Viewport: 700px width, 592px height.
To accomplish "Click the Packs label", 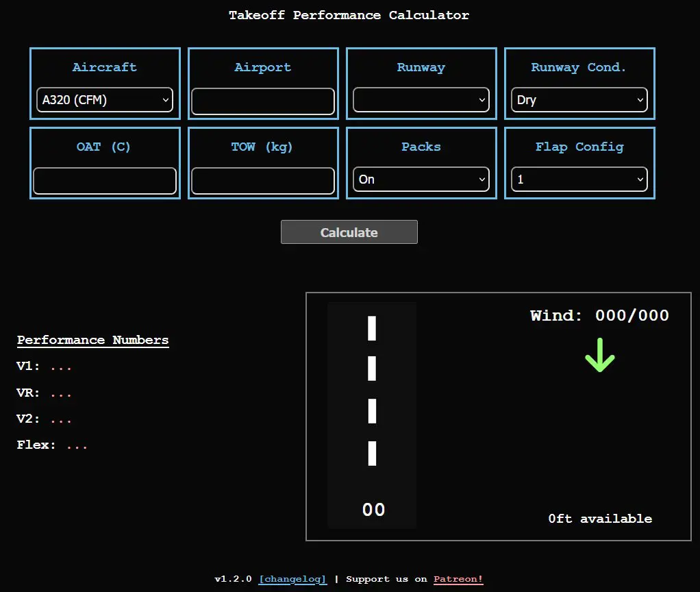I will click(421, 147).
